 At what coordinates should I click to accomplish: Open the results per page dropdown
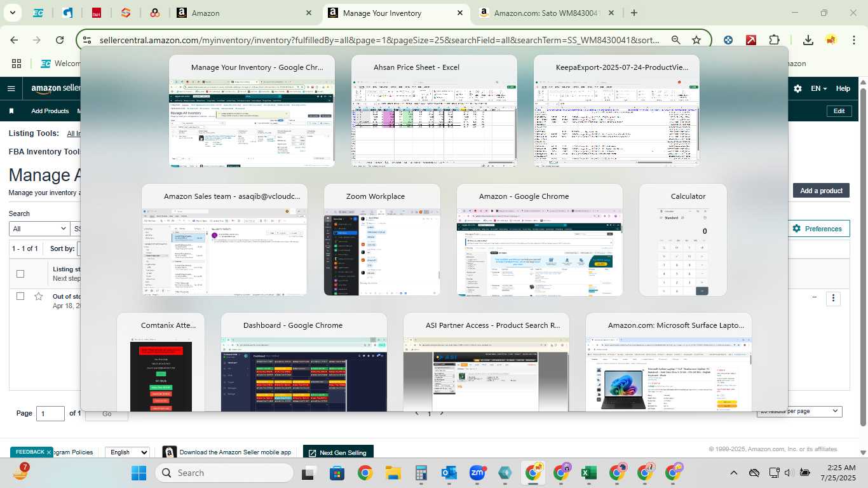point(799,411)
